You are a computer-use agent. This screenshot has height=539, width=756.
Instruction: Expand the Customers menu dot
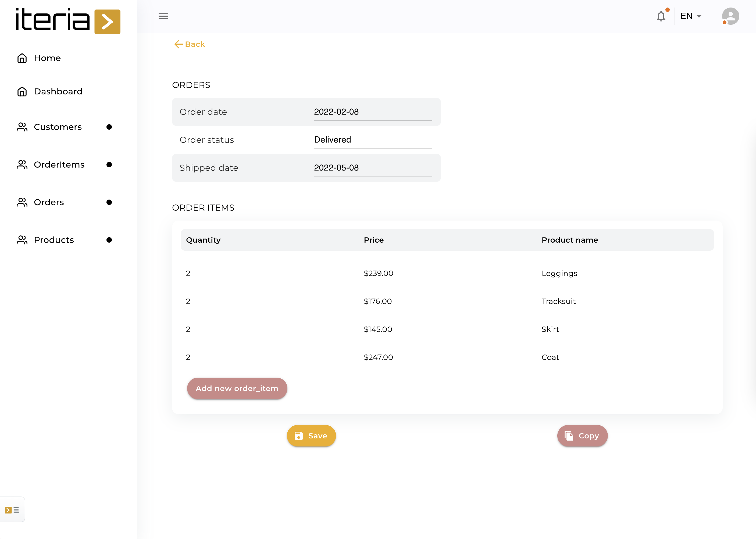109,127
